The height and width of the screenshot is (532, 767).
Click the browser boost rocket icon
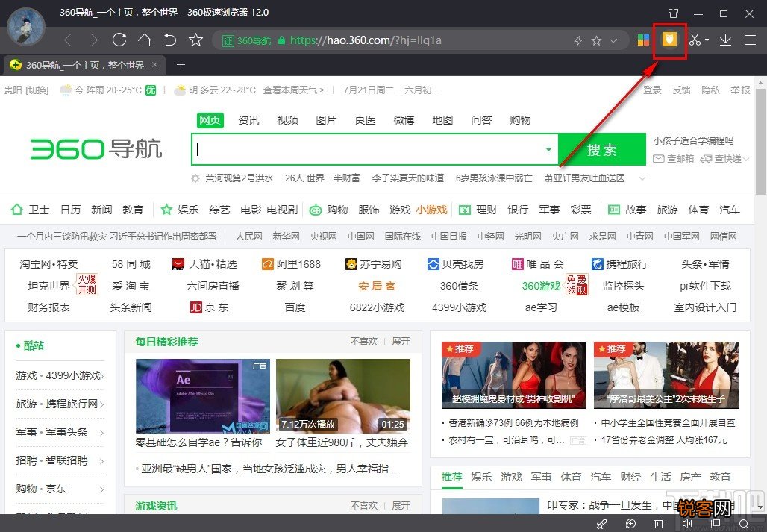[602, 525]
